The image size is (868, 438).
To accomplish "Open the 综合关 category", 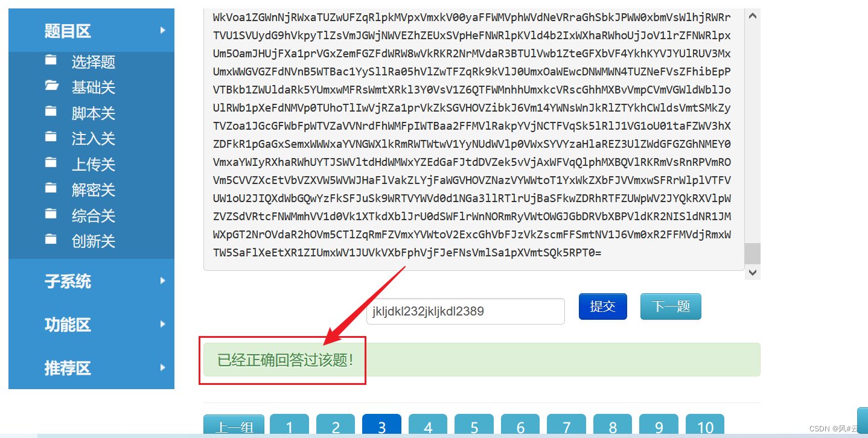I will (x=94, y=215).
